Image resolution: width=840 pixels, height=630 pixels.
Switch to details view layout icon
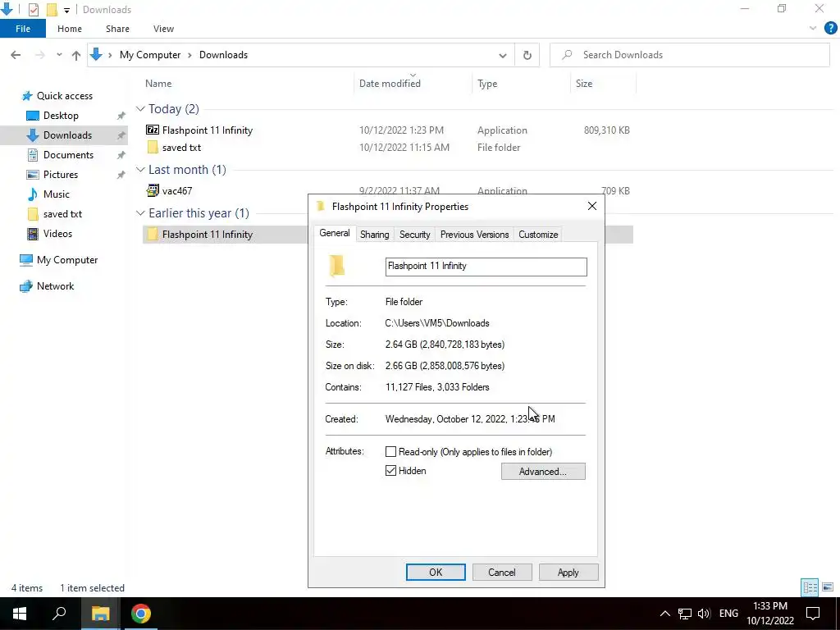pyautogui.click(x=810, y=587)
